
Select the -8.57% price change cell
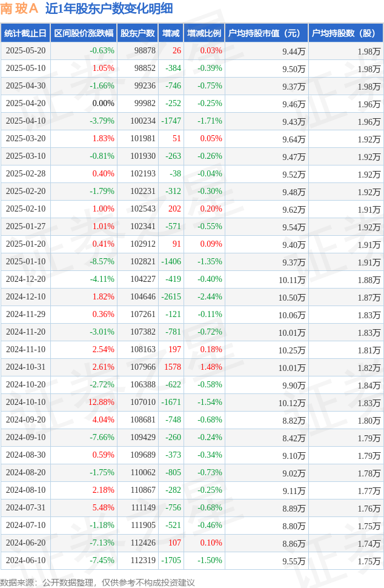pos(102,262)
